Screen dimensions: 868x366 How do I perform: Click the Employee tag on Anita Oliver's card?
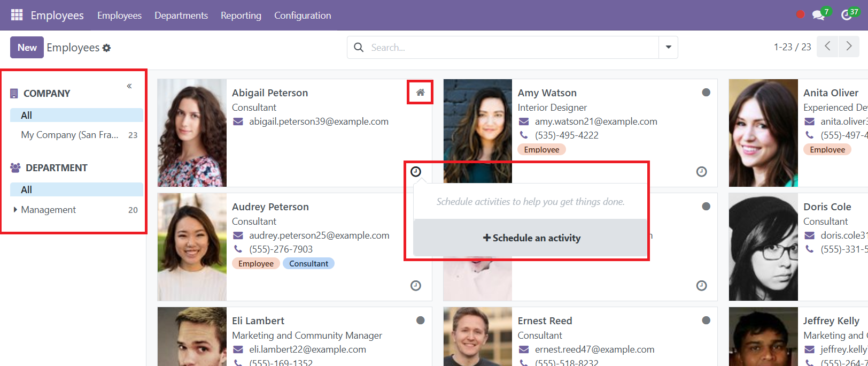point(827,150)
